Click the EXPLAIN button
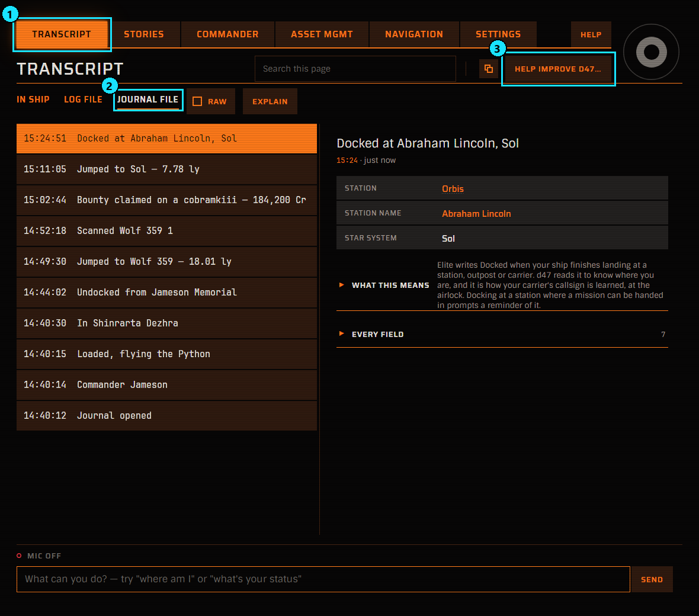This screenshot has width=699, height=616. point(270,101)
